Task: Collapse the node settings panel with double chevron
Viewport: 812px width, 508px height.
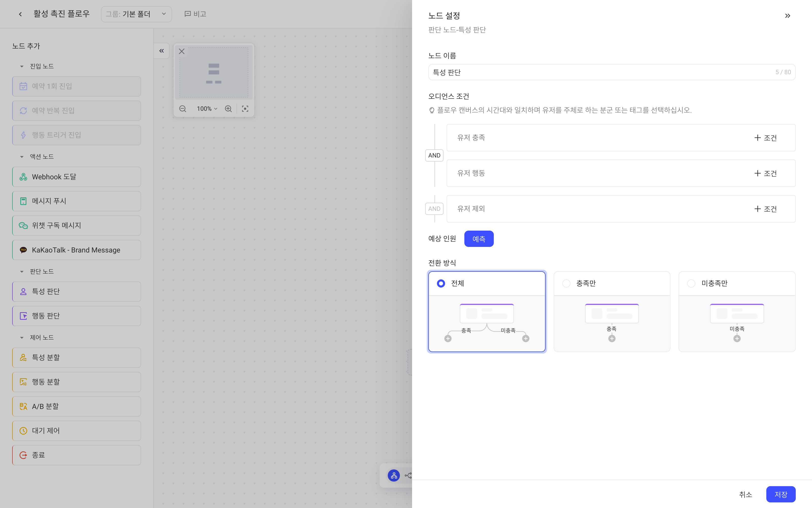Action: tap(787, 16)
